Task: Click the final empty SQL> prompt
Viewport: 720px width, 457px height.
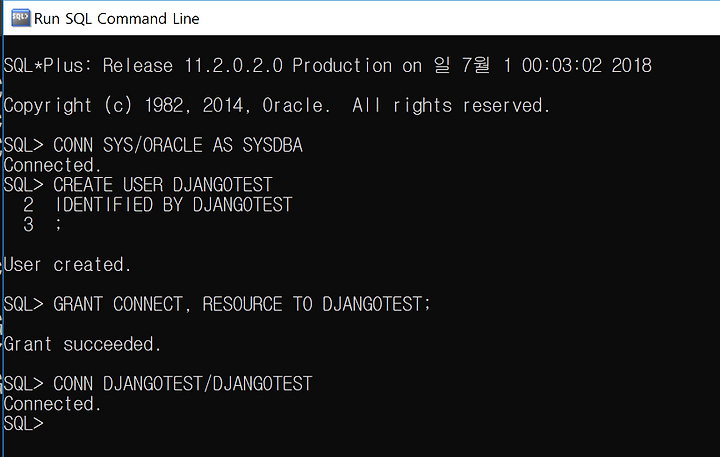Action: point(23,423)
